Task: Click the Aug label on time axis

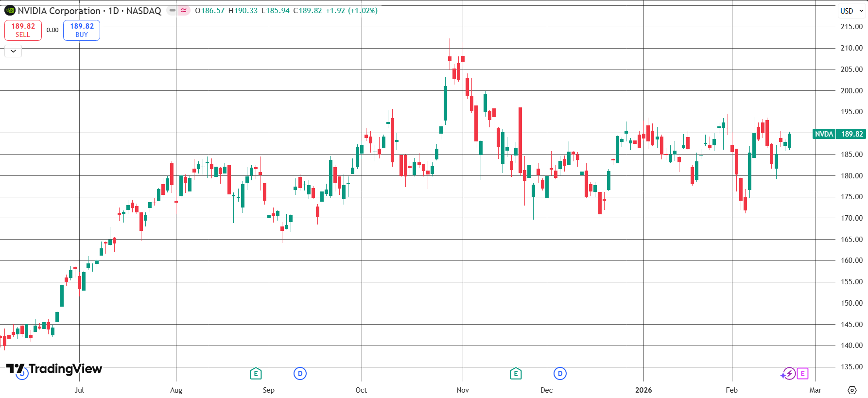Action: [176, 390]
